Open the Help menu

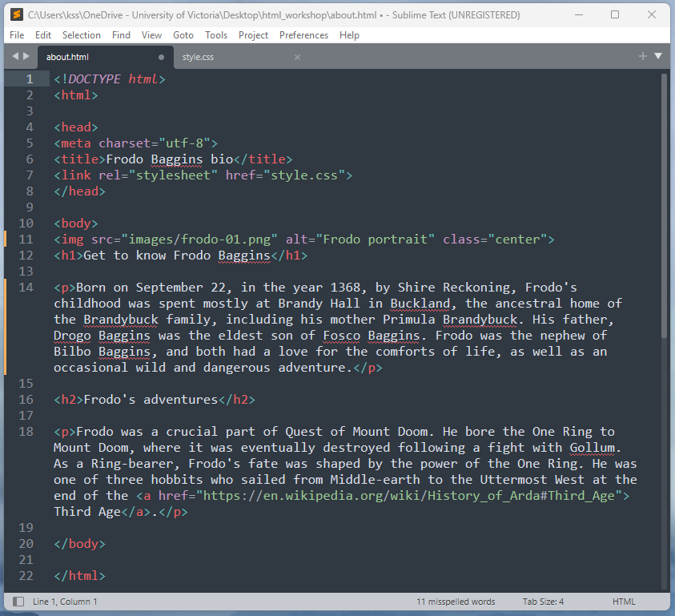point(349,35)
